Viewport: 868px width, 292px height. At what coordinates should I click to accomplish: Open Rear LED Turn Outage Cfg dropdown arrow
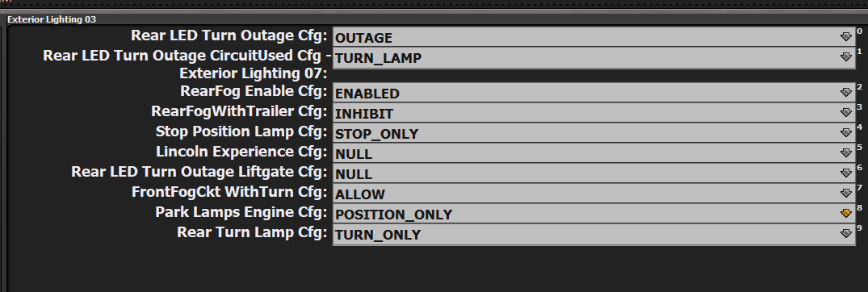click(845, 36)
